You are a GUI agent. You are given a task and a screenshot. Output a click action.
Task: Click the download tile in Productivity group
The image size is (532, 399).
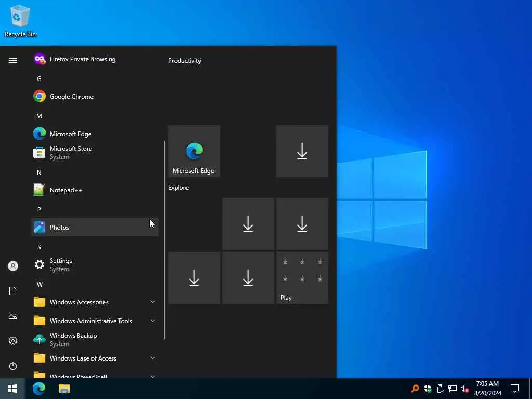[302, 151]
